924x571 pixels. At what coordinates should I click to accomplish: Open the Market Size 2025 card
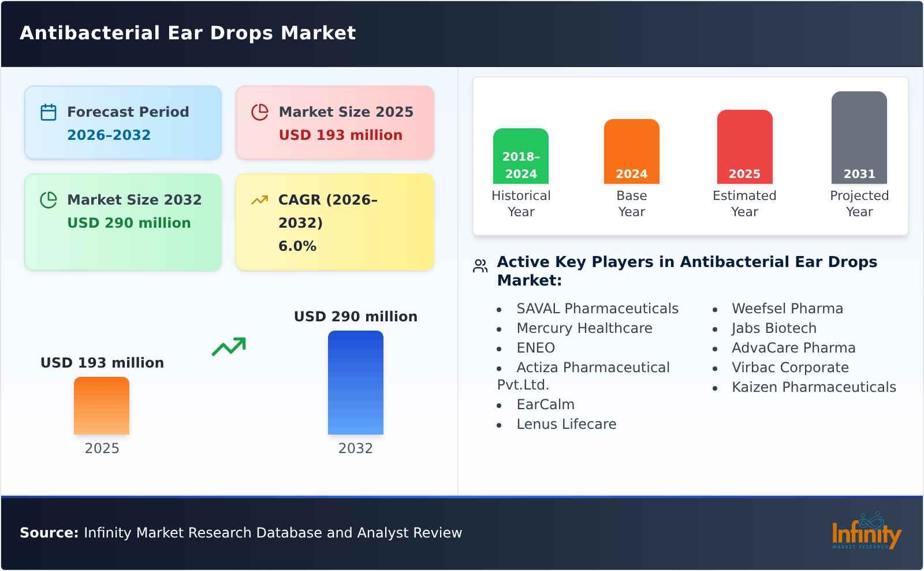[335, 123]
